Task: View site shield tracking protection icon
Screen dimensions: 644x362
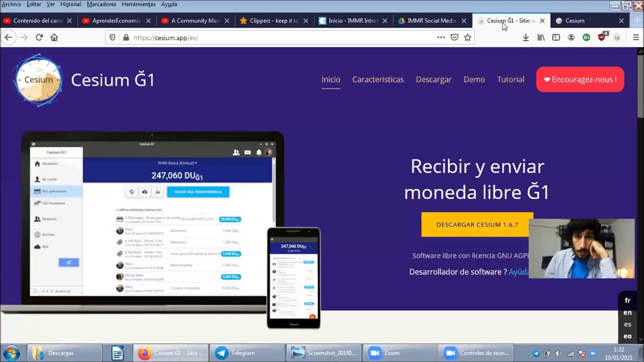Action: click(113, 38)
